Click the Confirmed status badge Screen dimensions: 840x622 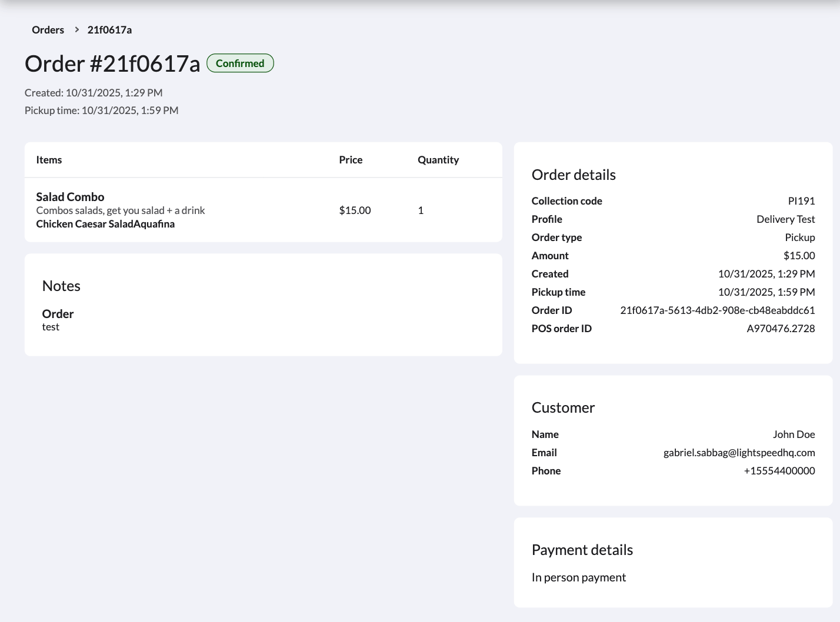click(x=239, y=63)
